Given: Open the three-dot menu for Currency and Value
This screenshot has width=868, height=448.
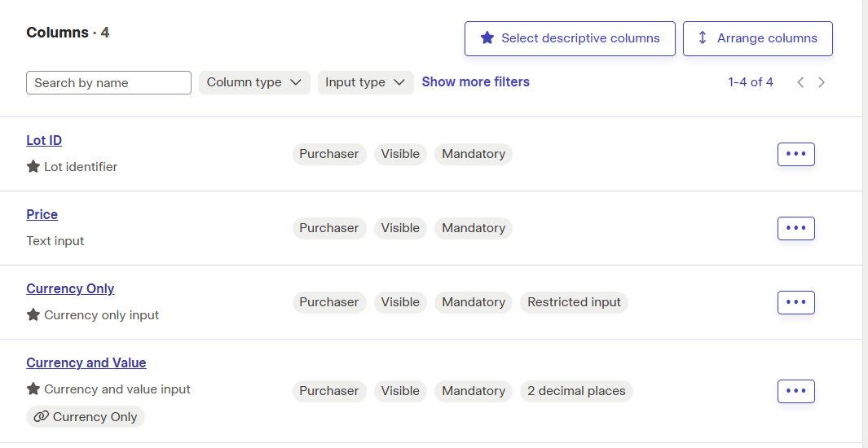Looking at the screenshot, I should (796, 391).
